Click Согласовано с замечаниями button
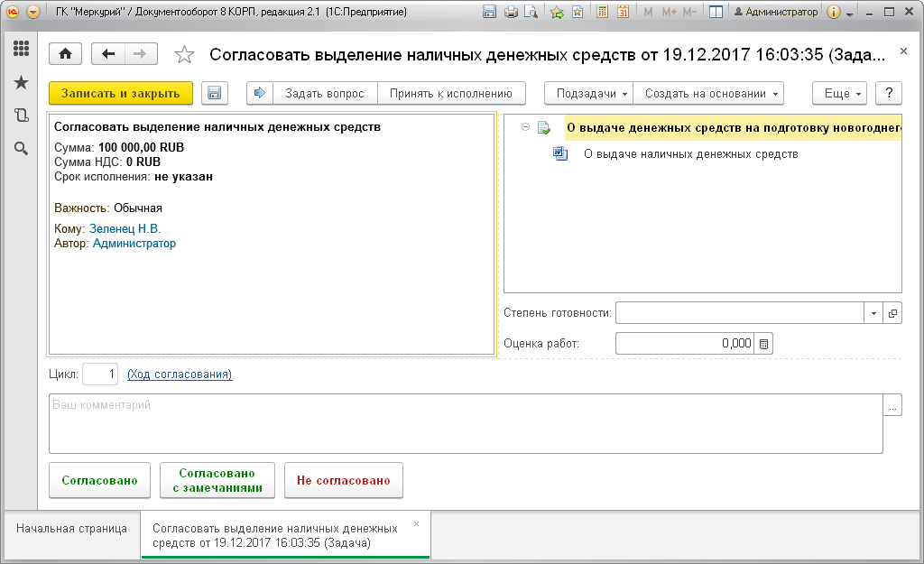The image size is (924, 564). point(217,480)
